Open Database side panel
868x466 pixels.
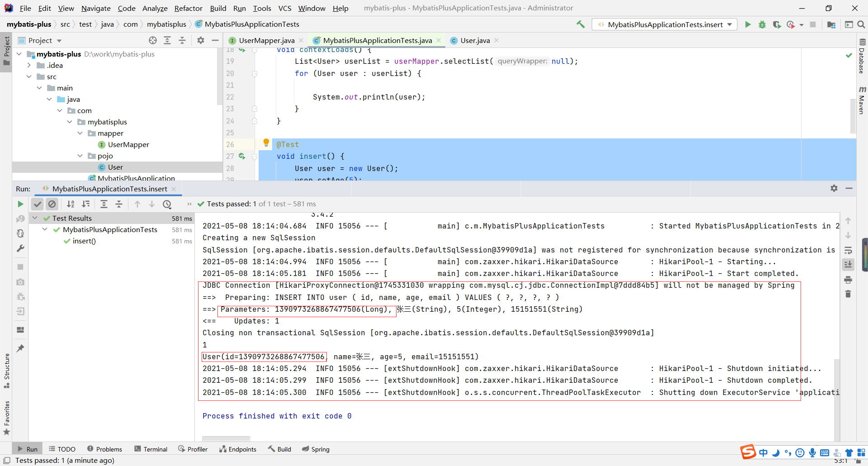pyautogui.click(x=862, y=56)
